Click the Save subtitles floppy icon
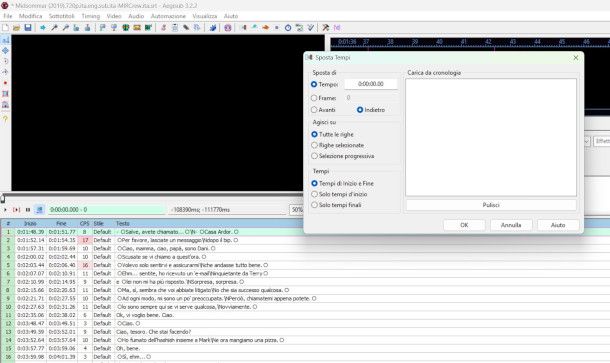The image size is (610, 363). click(28, 28)
